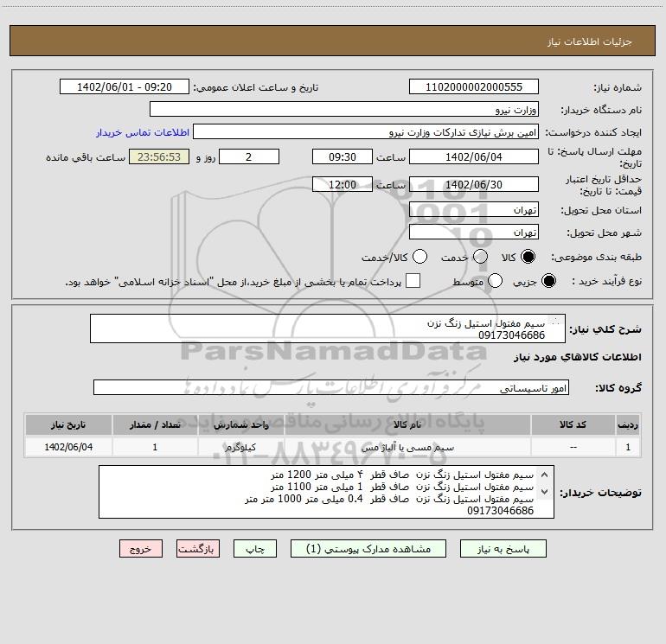
Task: Click the buyer notes scroll up arrow
Action: click(545, 475)
